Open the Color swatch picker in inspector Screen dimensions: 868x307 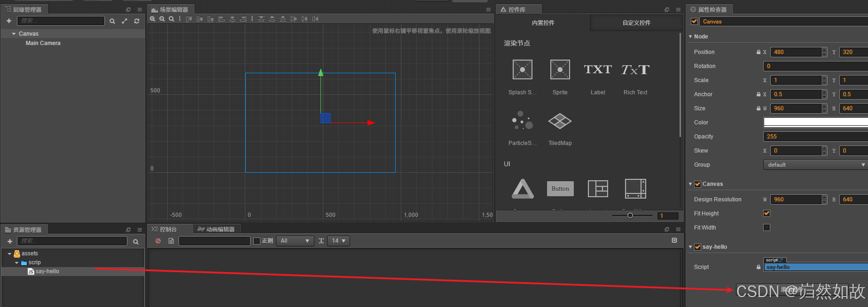click(815, 123)
